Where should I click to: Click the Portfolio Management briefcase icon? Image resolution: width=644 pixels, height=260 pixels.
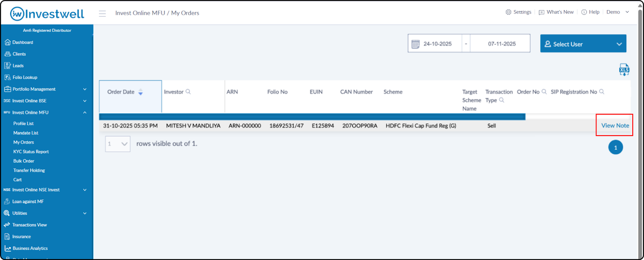click(7, 89)
